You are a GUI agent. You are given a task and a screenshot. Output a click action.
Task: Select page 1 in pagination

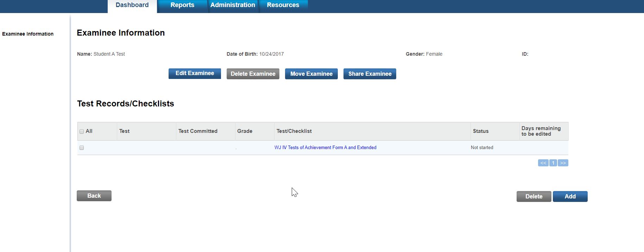pyautogui.click(x=553, y=163)
